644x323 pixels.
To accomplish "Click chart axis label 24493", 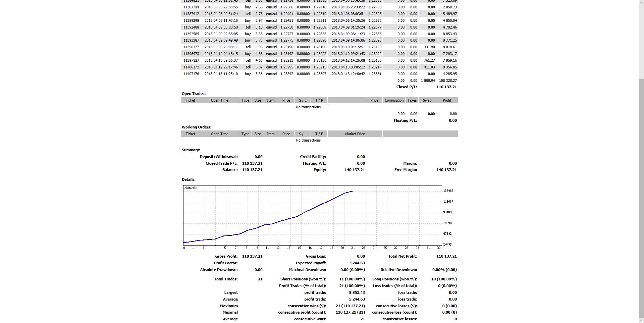I will tap(447, 244).
